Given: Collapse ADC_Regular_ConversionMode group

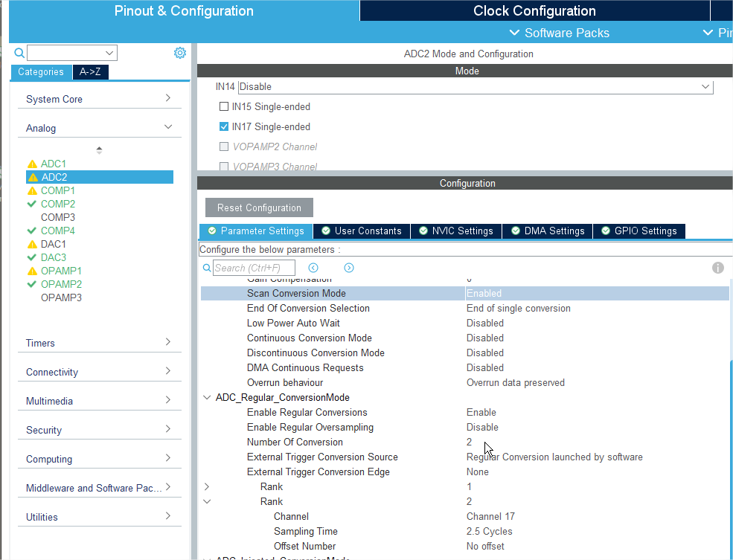Looking at the screenshot, I should click(x=207, y=397).
